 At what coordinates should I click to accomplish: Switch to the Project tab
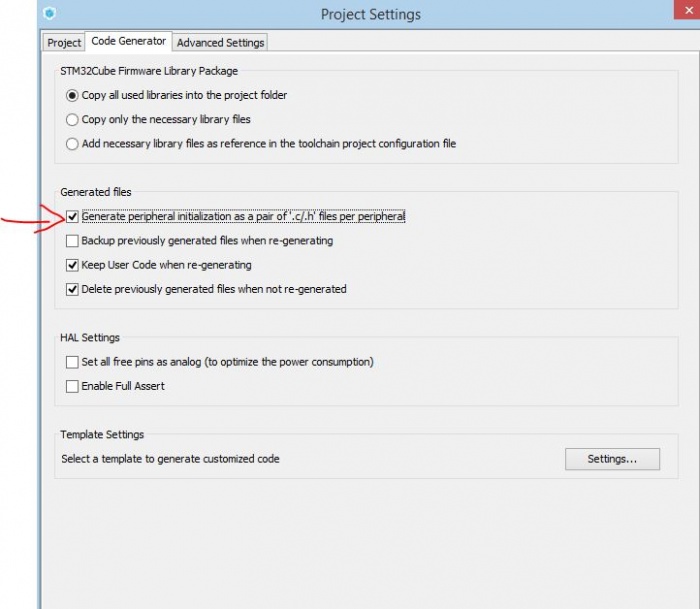pyautogui.click(x=64, y=42)
